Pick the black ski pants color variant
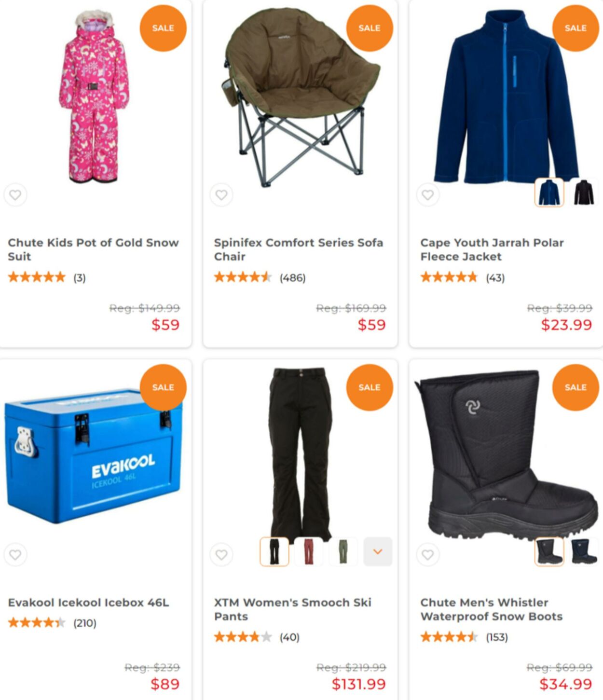 point(274,551)
